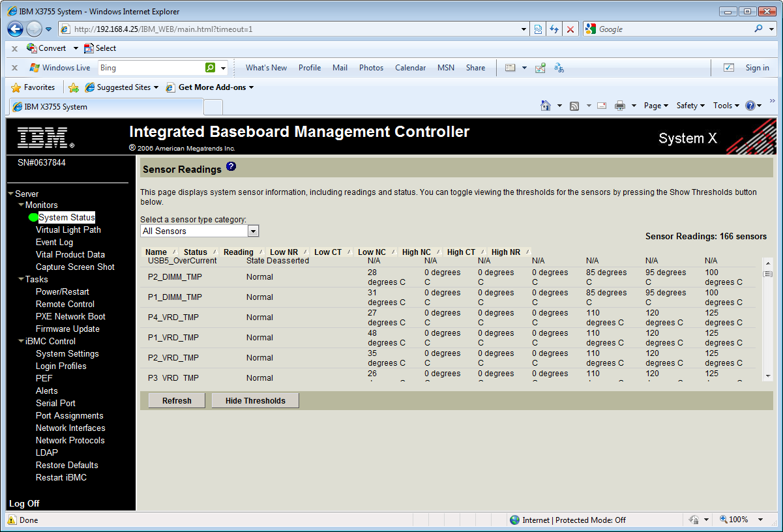Open Mail in Windows Live toolbar

point(340,68)
